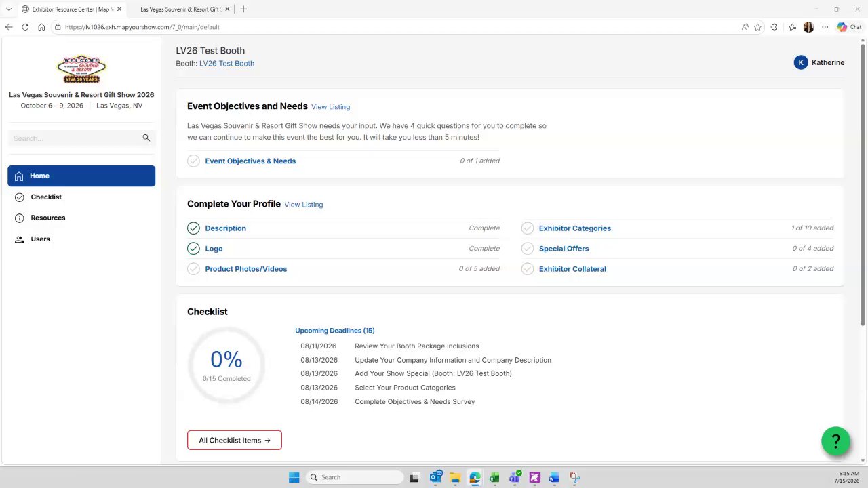Click the Event Objectives & Needs status circle
The image size is (868, 488).
click(193, 161)
